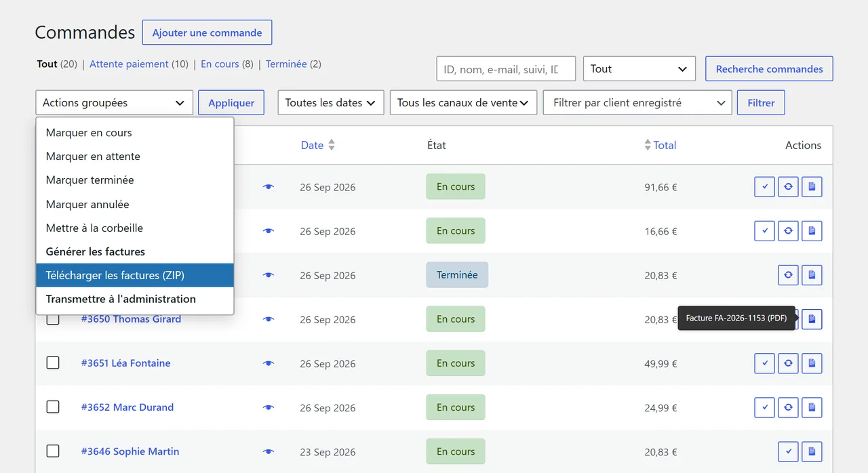Show preview of Thomas Girard's order with eye icon
Screen dimensions: 868x473
269,319
